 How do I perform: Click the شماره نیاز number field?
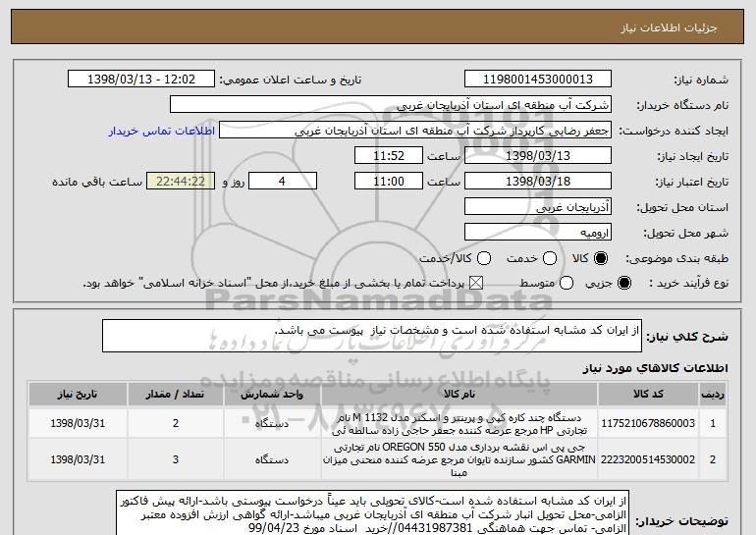click(x=538, y=80)
